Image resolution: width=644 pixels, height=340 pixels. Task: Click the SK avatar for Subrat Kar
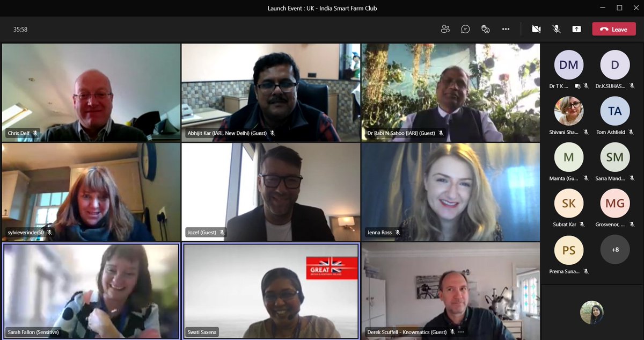point(569,204)
